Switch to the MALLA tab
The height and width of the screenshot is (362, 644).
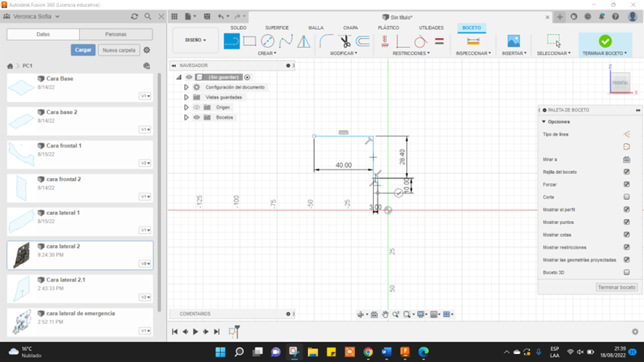316,28
